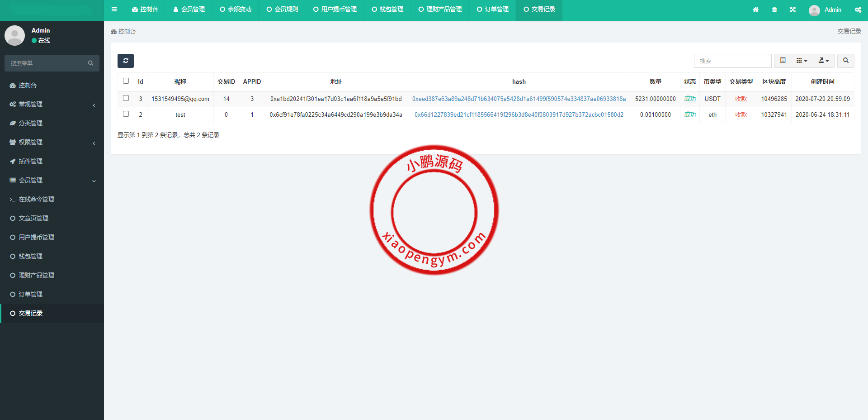Screen dimensions: 868x420
Task: Click the table refresh button
Action: coord(126,61)
